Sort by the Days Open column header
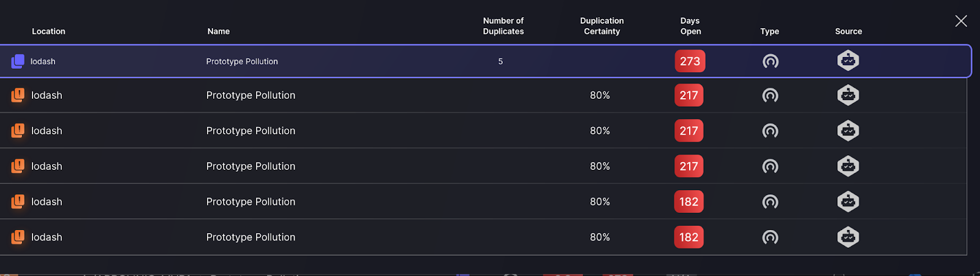 coord(690,26)
